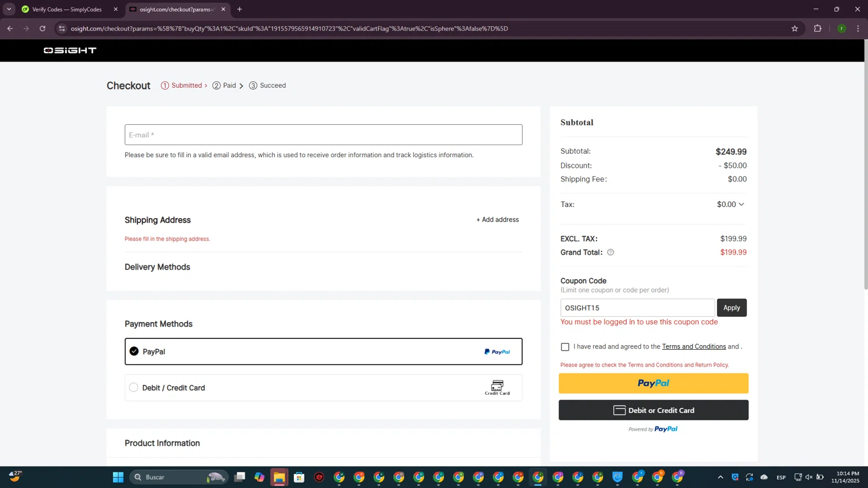Open Task View on the taskbar

tap(240, 477)
